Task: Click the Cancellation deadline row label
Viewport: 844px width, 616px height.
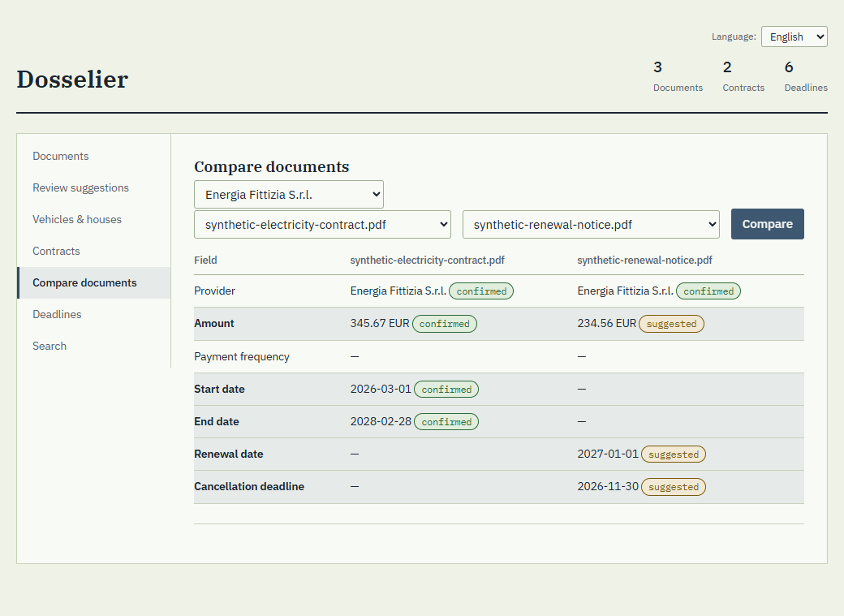Action: click(249, 486)
